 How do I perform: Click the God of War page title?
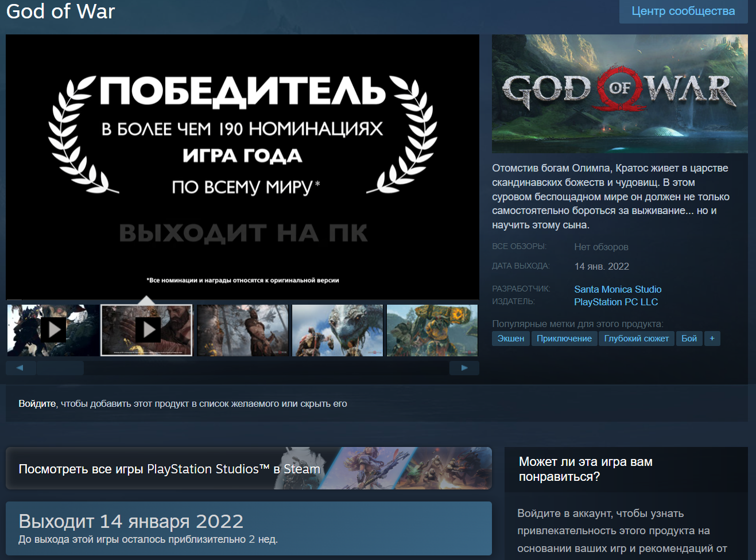tap(60, 11)
